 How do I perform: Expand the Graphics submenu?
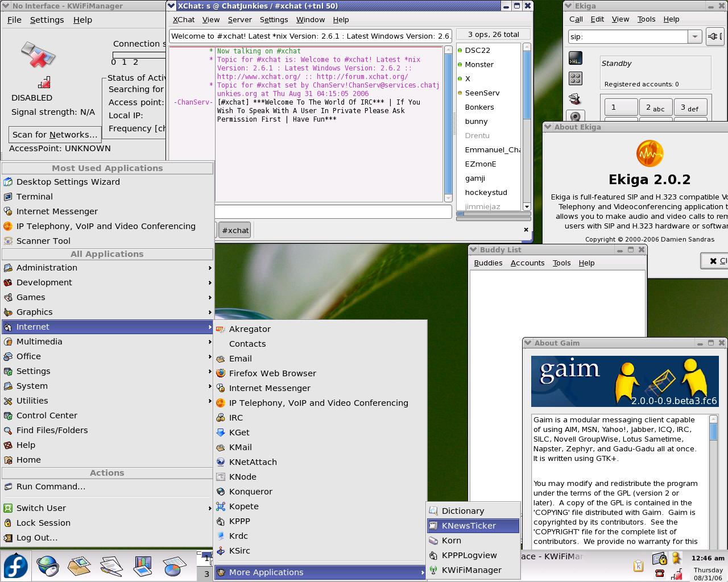coord(107,312)
